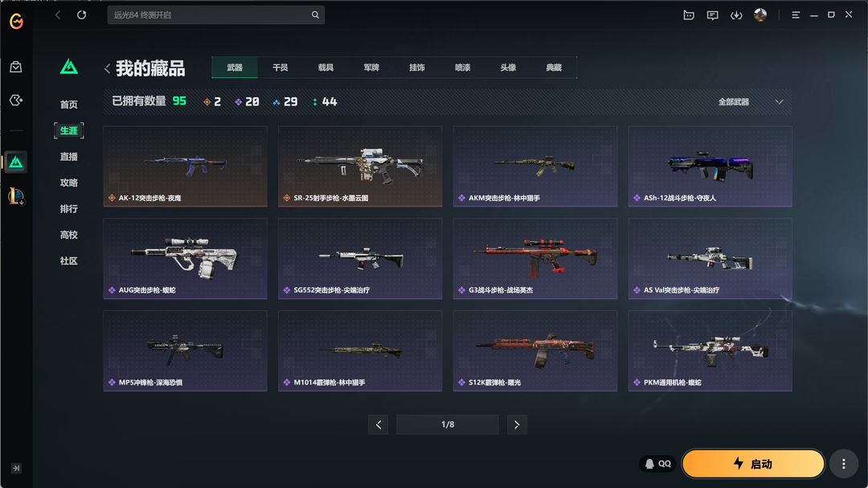
Task: Go to the next page arrow
Action: coord(517,424)
